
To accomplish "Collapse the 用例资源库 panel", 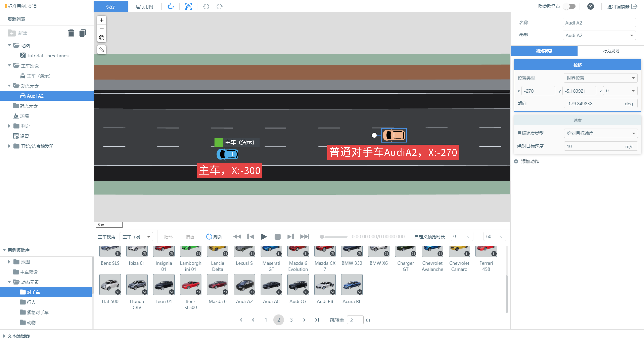I will click(4, 250).
